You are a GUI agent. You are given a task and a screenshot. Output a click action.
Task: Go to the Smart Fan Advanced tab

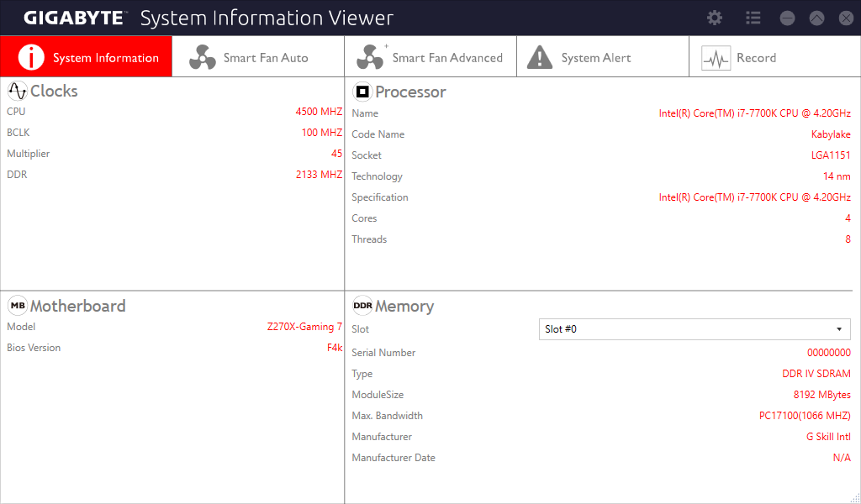pos(430,56)
